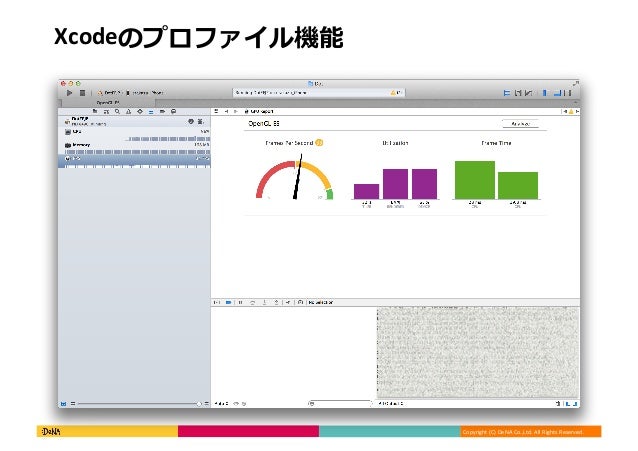Click the Frames Per Second gauge dial
The width and height of the screenshot is (638, 451).
point(295,179)
